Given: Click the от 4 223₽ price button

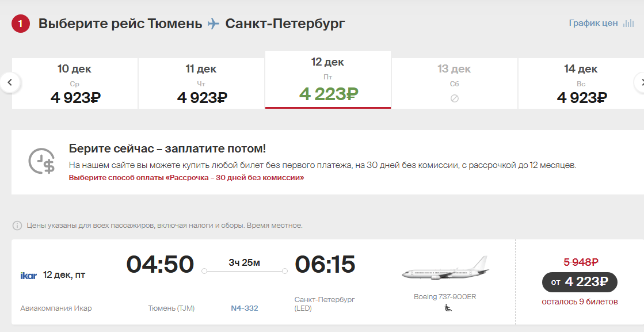Looking at the screenshot, I should point(580,282).
